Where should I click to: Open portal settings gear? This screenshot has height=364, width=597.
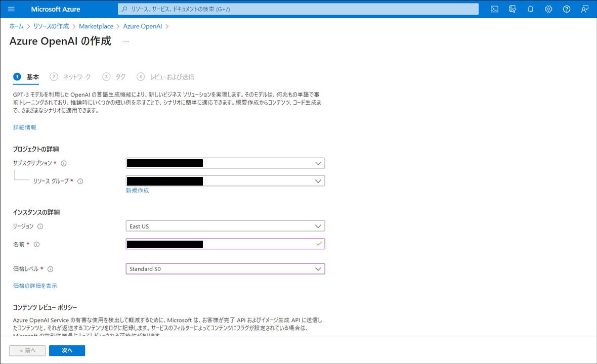pos(548,9)
